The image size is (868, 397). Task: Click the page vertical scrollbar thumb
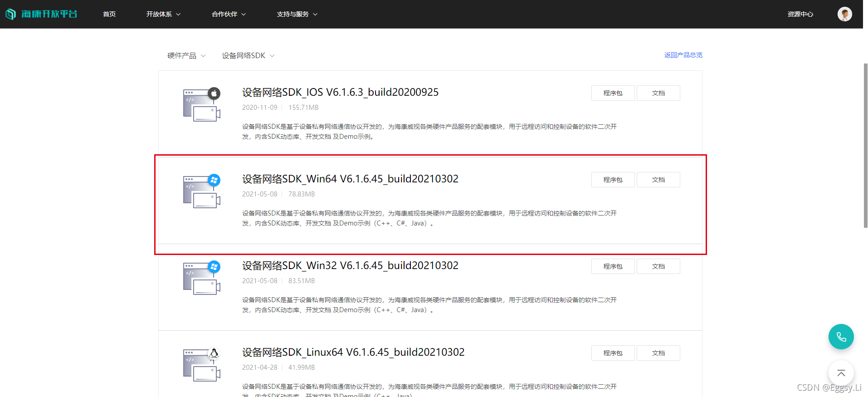pos(865,145)
